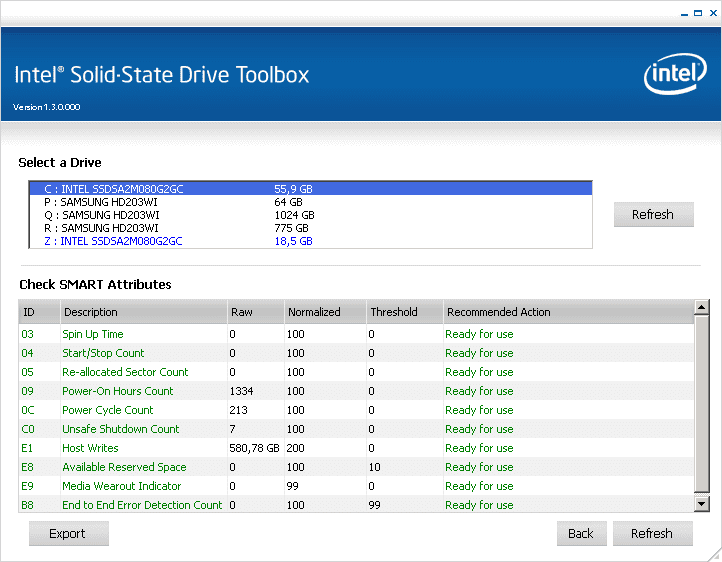Sort by ID column header

[39, 312]
